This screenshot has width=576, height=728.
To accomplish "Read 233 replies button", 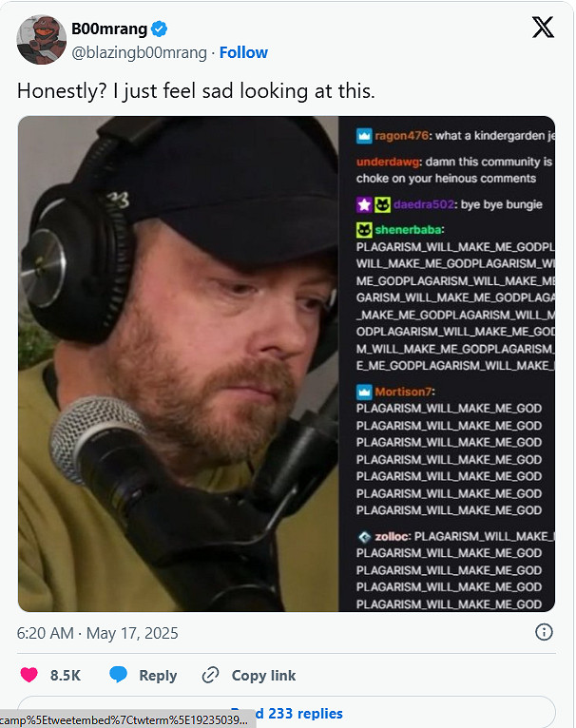I will coord(286,712).
